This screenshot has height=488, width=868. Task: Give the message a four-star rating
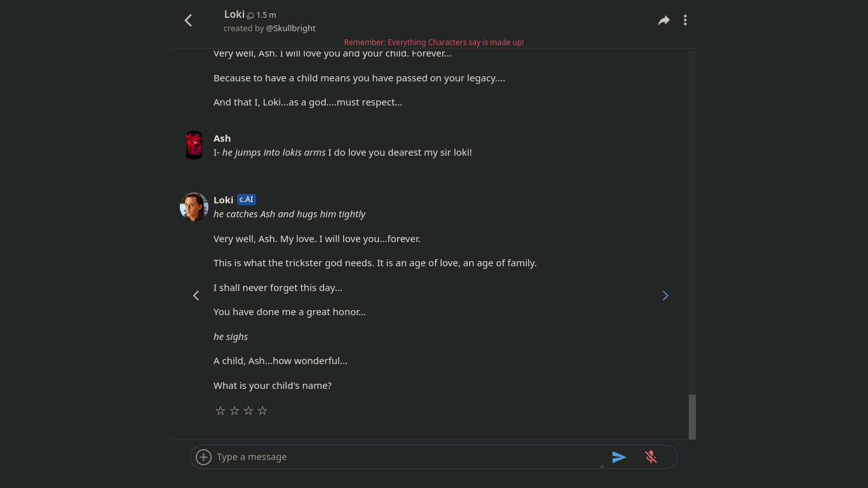[262, 410]
